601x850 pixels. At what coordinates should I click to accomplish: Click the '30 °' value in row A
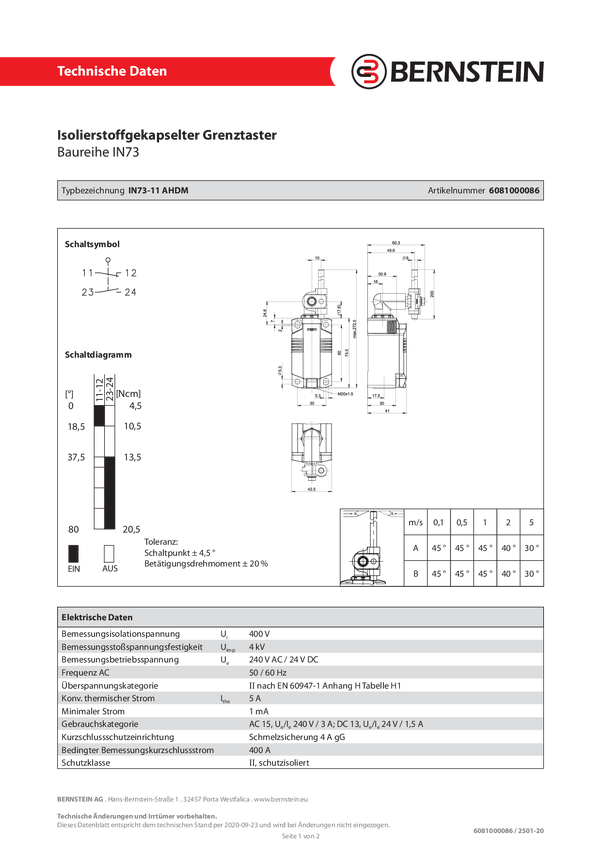(x=531, y=548)
